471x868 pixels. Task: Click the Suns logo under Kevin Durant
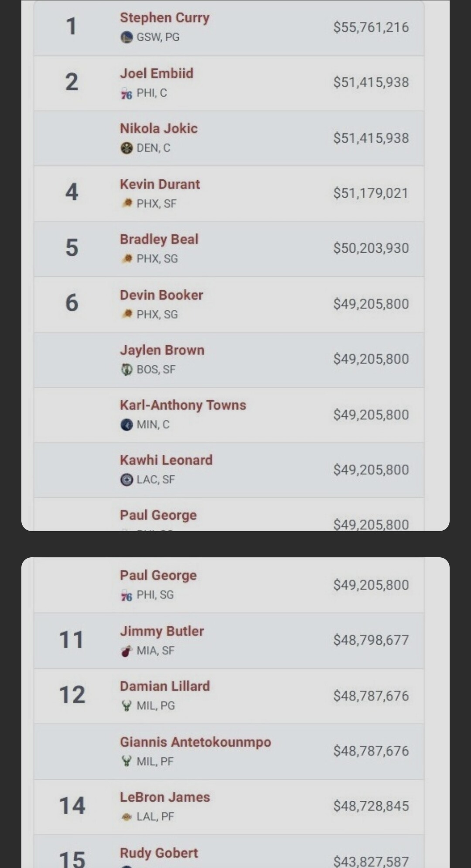click(126, 203)
